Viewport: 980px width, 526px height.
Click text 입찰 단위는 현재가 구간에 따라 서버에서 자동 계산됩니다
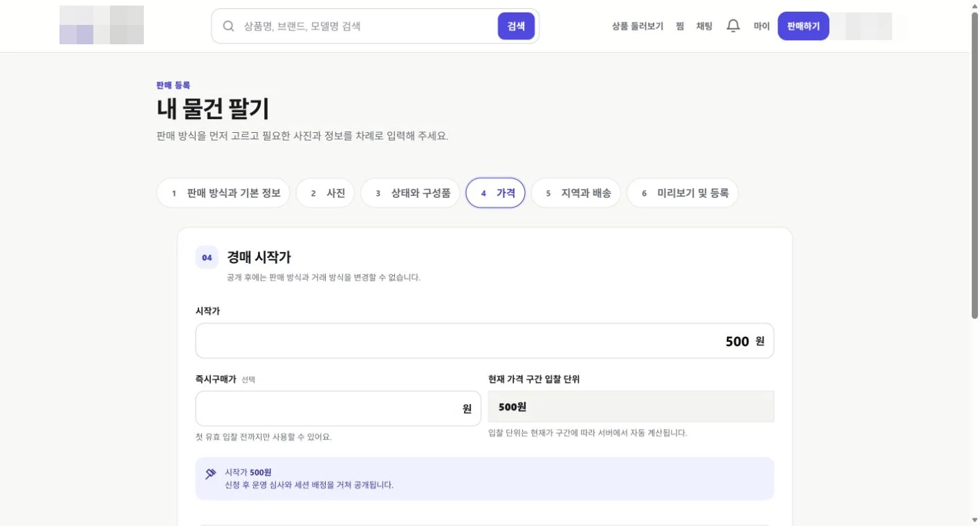pos(587,433)
